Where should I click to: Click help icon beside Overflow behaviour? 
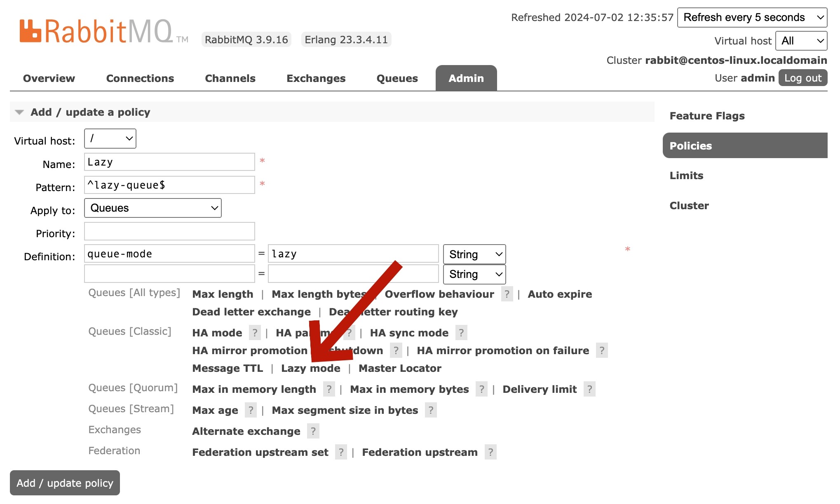click(x=507, y=294)
